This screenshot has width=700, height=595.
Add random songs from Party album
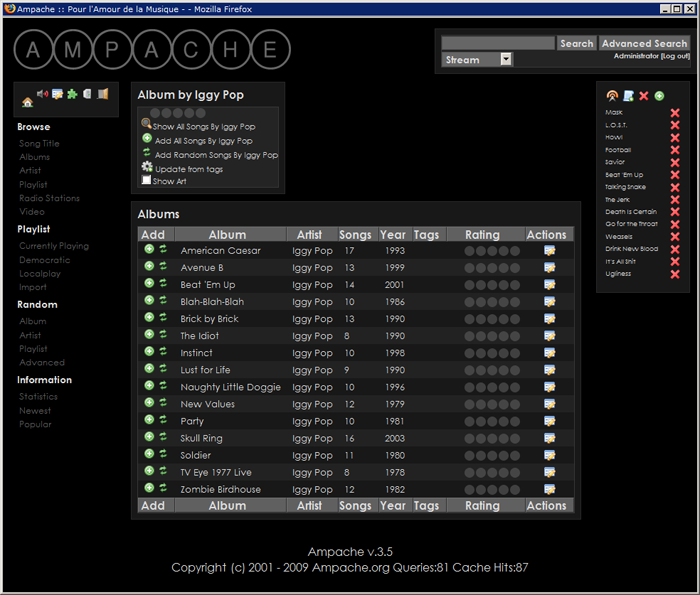(163, 420)
